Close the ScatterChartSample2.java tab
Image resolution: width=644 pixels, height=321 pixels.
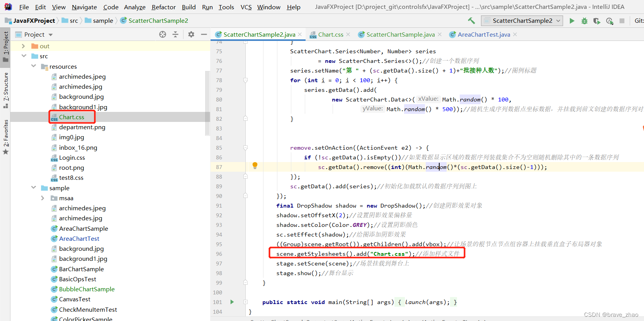pos(300,34)
